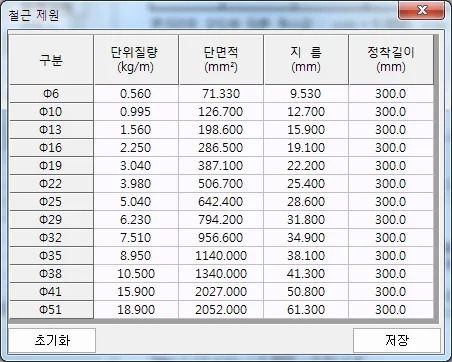Screen dimensions: 452x362
Task: Click unit mass cell 18.900
Action: (x=136, y=310)
